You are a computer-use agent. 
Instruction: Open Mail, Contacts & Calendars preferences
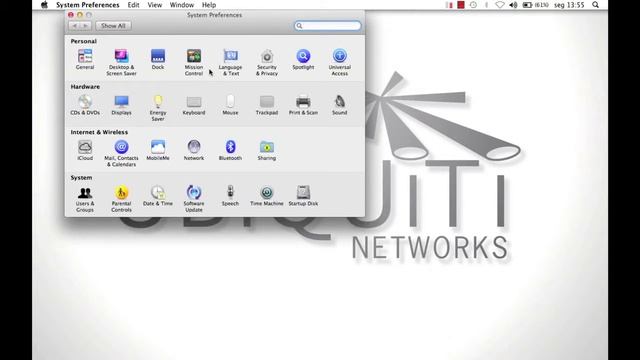click(x=121, y=153)
